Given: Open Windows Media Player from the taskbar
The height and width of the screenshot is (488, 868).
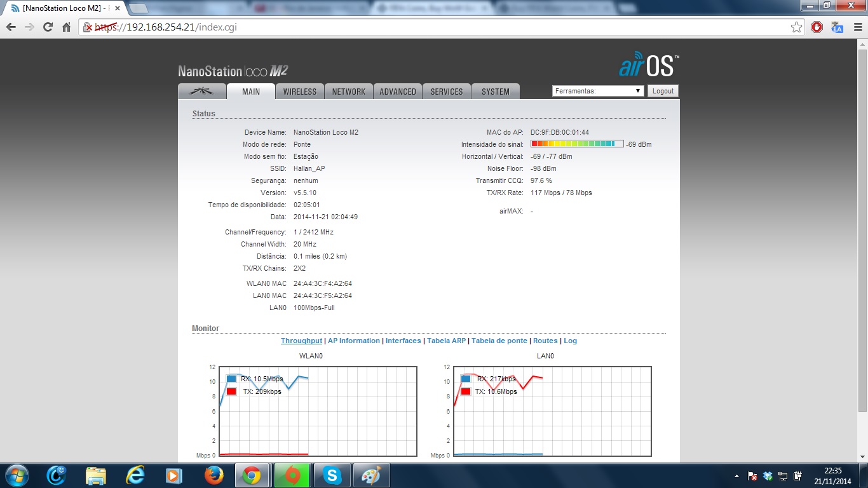Looking at the screenshot, I should 173,475.
